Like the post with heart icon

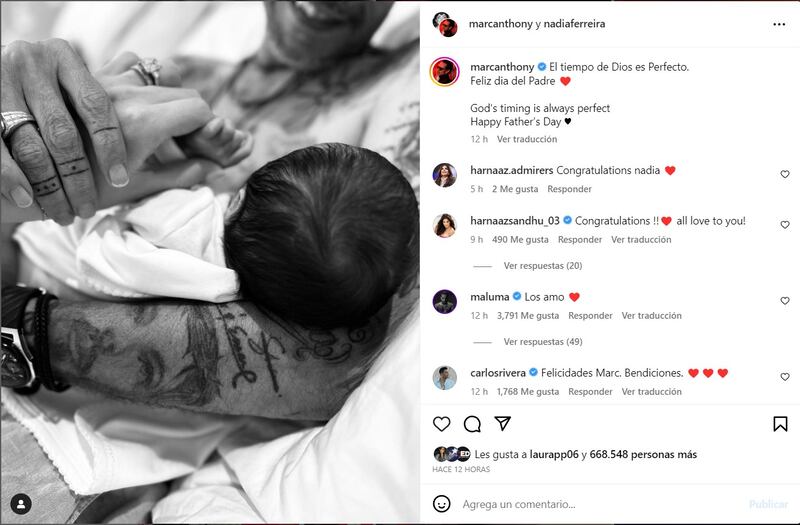pos(441,424)
